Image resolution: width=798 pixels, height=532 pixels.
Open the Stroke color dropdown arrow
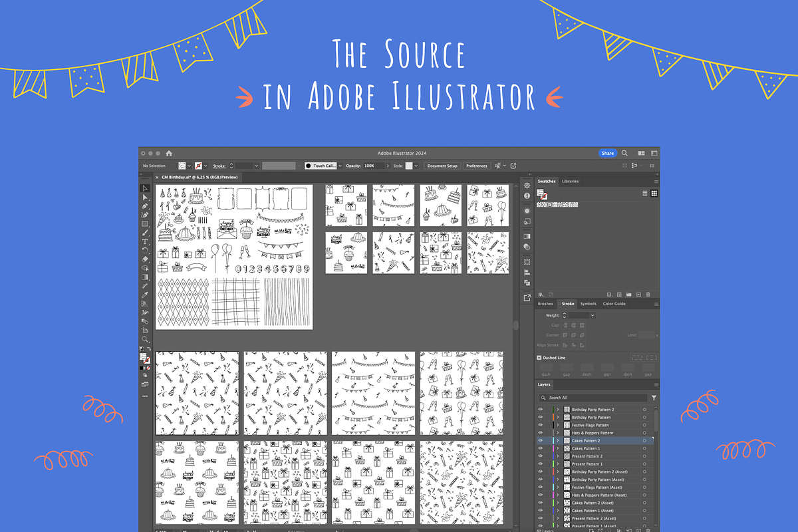point(205,166)
